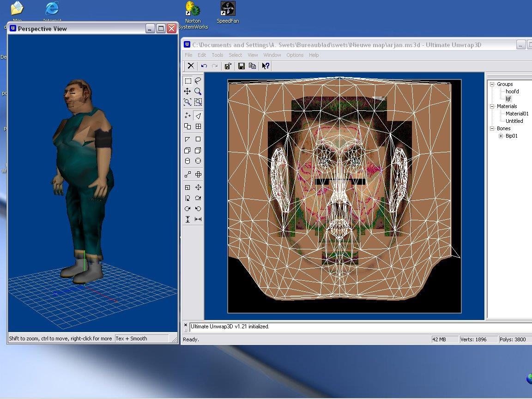Click the vertical fit height icon
The width and height of the screenshot is (532, 399).
pyautogui.click(x=187, y=219)
